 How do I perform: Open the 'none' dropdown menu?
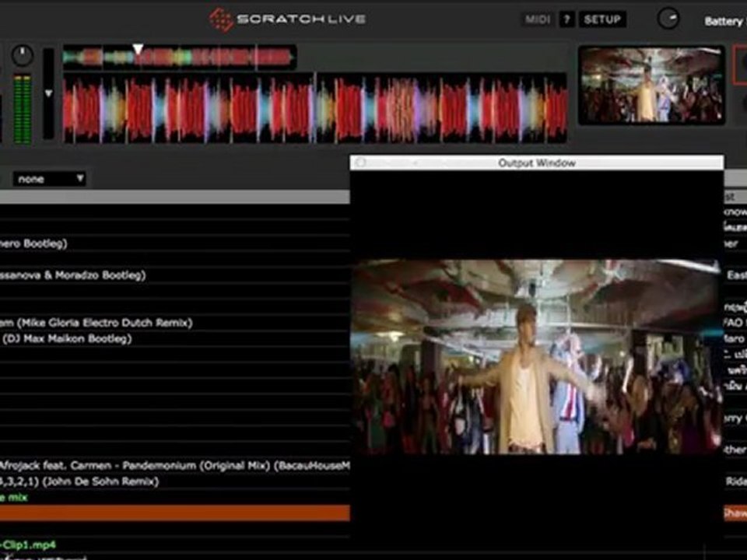tap(50, 179)
